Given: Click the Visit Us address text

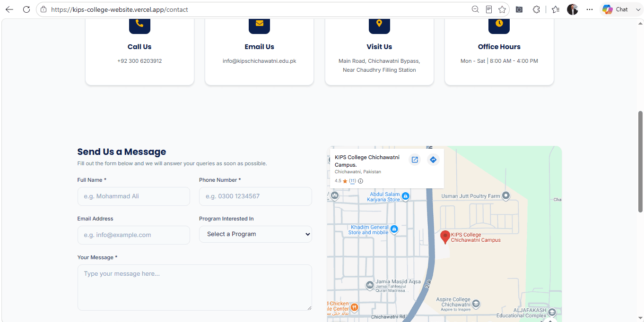Looking at the screenshot, I should coord(379,65).
